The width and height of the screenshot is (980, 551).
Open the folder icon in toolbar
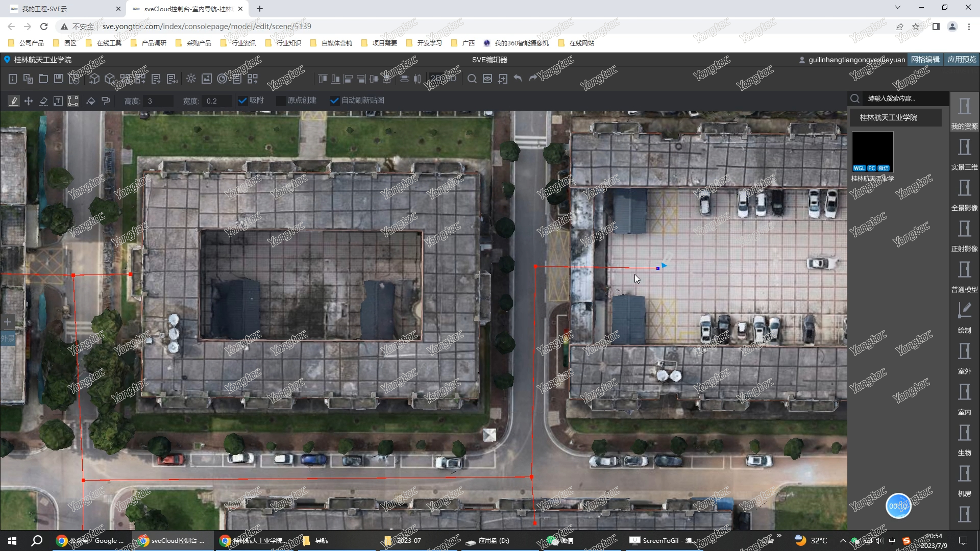(43, 79)
